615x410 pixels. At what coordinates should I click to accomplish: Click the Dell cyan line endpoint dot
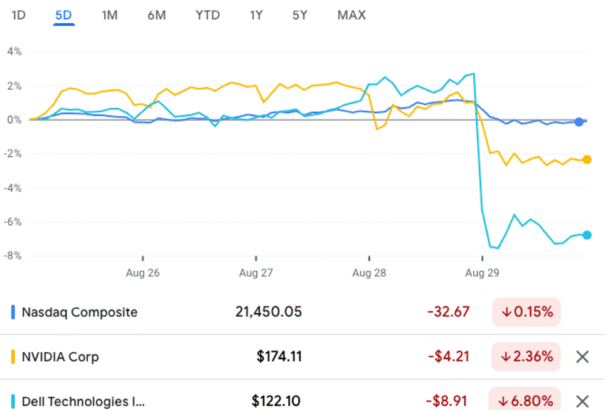point(586,235)
